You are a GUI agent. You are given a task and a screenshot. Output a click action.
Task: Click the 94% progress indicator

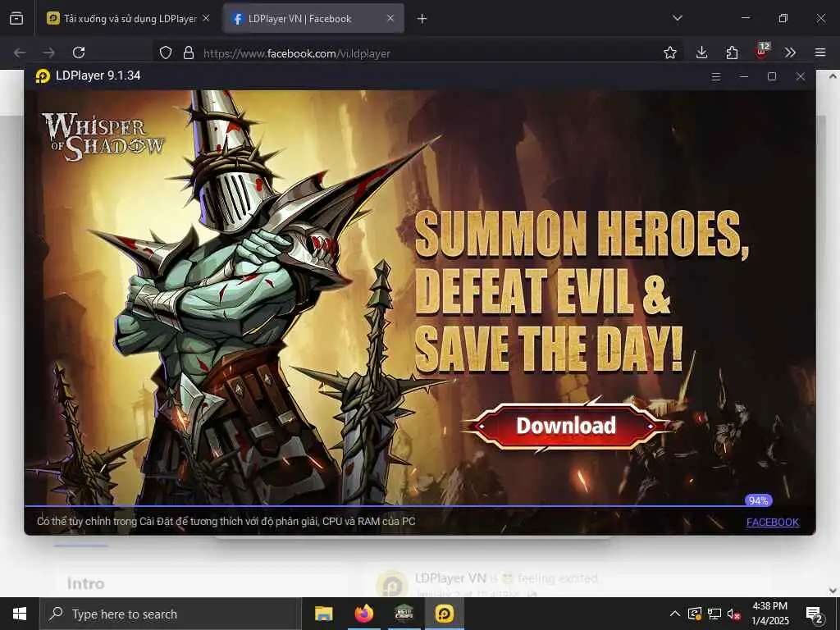(758, 500)
